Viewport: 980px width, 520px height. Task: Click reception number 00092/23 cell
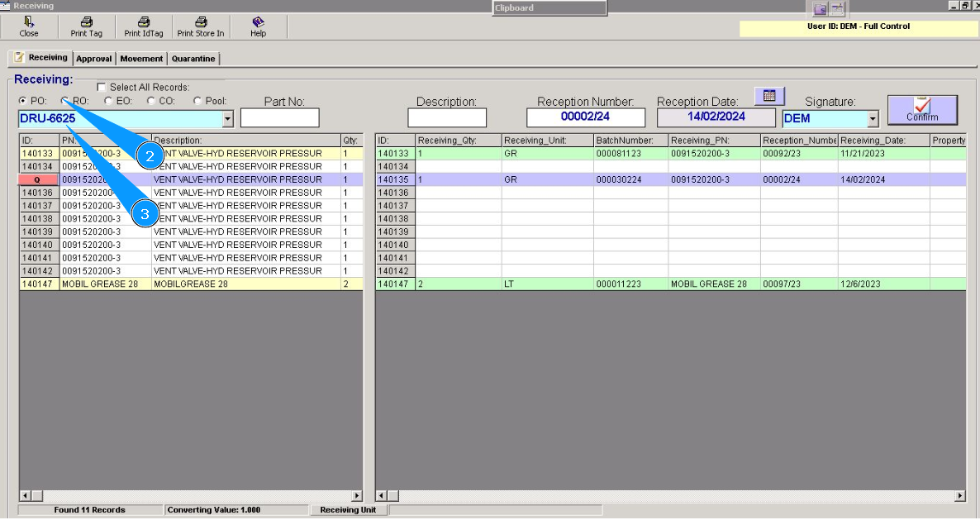(799, 154)
